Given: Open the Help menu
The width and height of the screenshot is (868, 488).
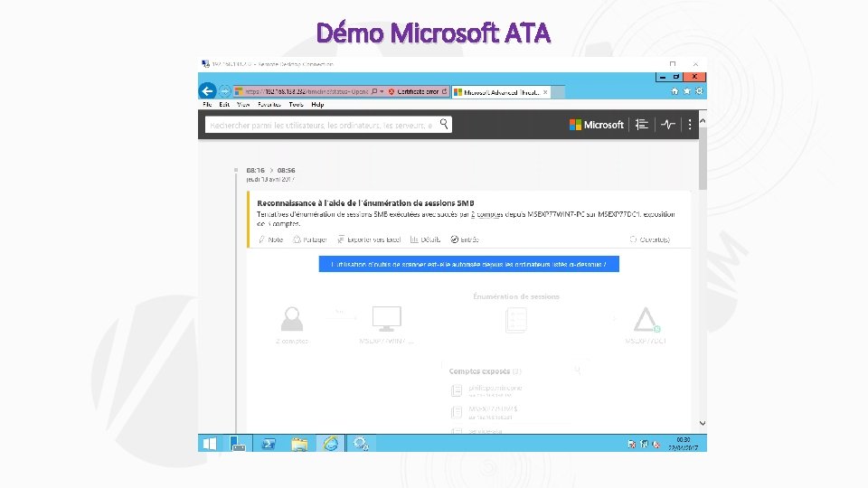Looking at the screenshot, I should [317, 104].
